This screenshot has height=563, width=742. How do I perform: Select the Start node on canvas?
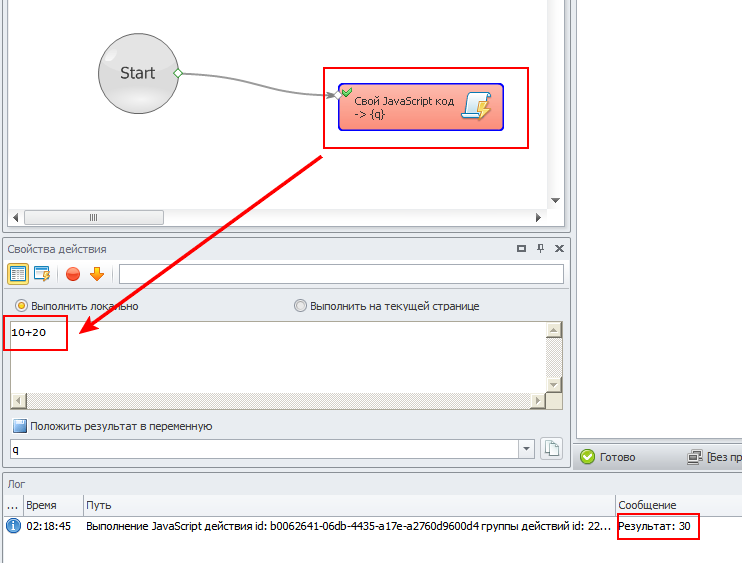click(138, 73)
